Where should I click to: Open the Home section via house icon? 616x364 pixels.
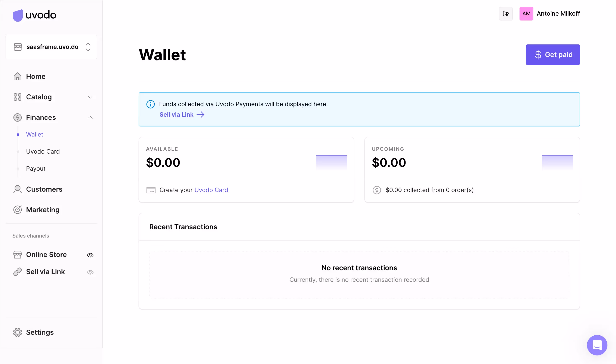[x=17, y=76]
